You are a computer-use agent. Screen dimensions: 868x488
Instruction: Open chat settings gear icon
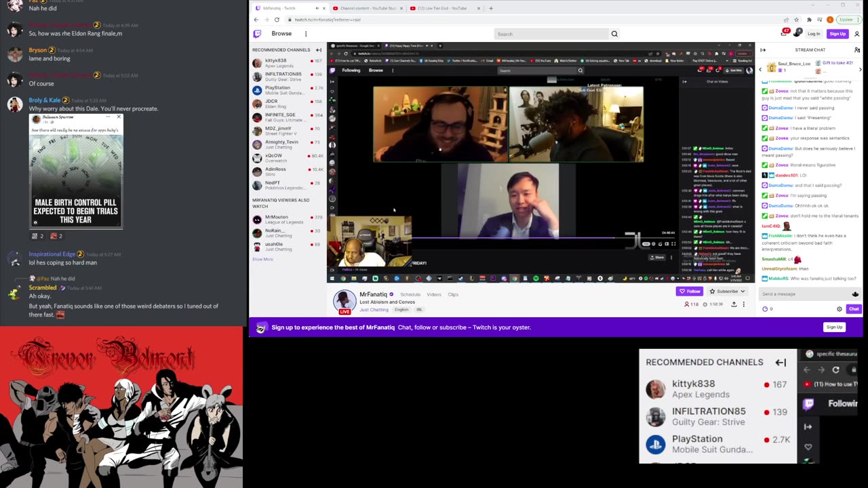[840, 309]
